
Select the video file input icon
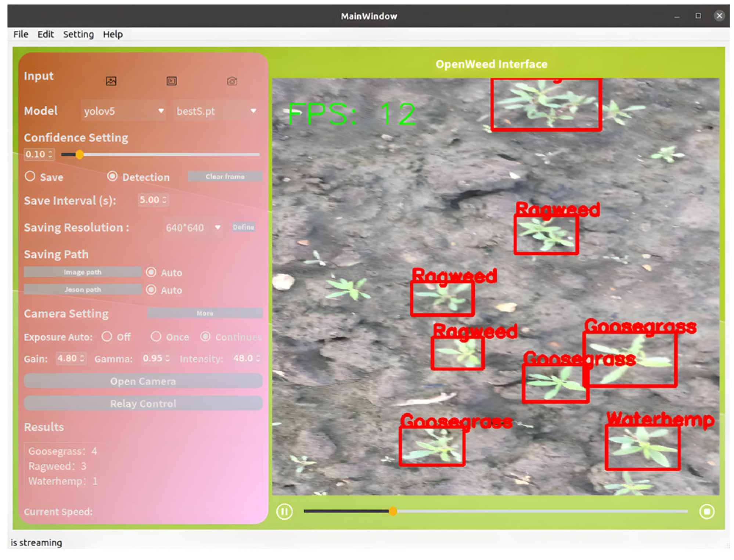172,81
